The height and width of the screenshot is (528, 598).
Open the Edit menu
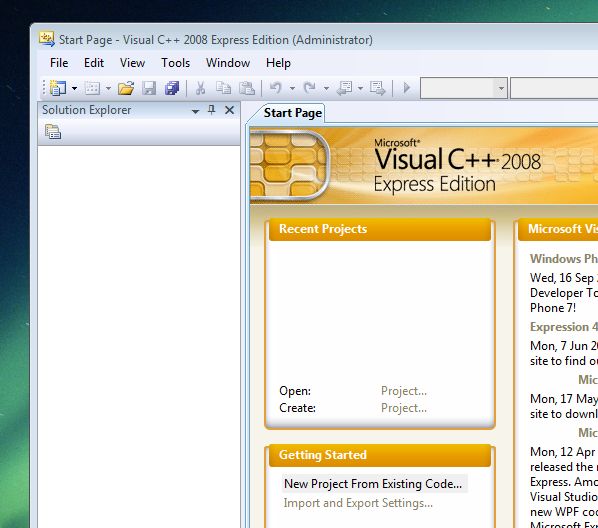pyautogui.click(x=94, y=63)
